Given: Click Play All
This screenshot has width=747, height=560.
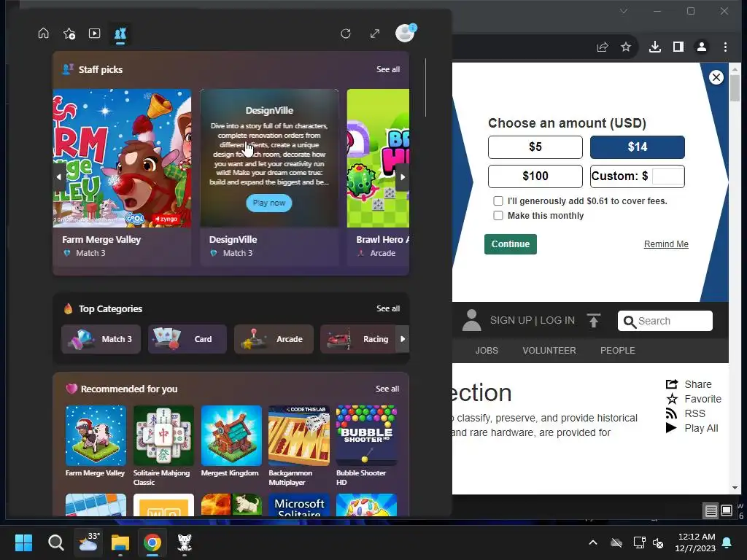Looking at the screenshot, I should [x=692, y=428].
